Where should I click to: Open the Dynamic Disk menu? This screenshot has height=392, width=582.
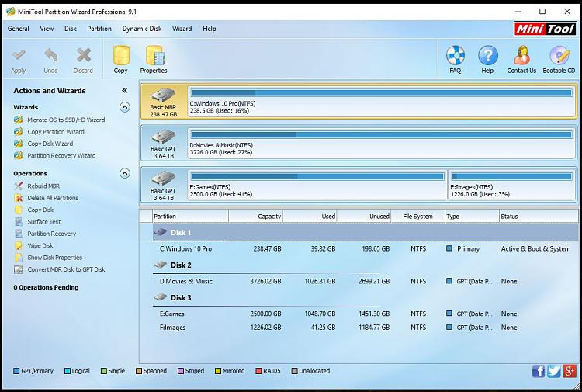pos(142,29)
